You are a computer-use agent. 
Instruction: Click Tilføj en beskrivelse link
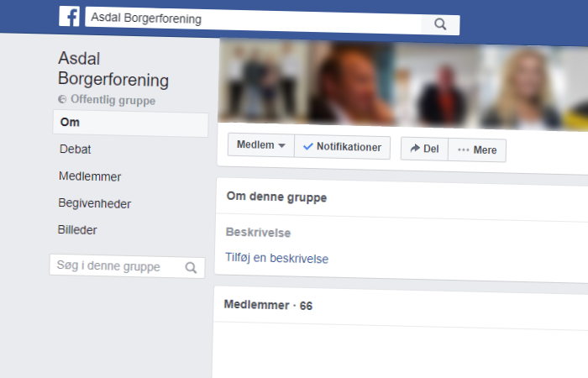pyautogui.click(x=276, y=258)
